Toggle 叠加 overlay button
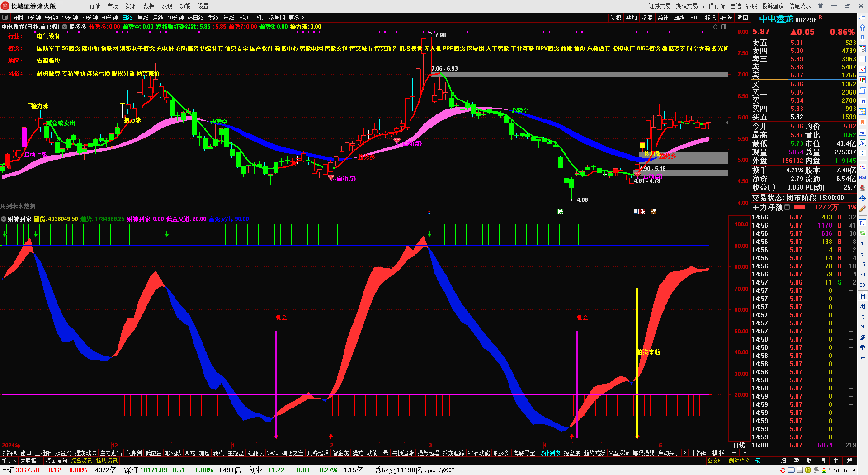Image resolution: width=868 pixels, height=475 pixels. click(632, 18)
